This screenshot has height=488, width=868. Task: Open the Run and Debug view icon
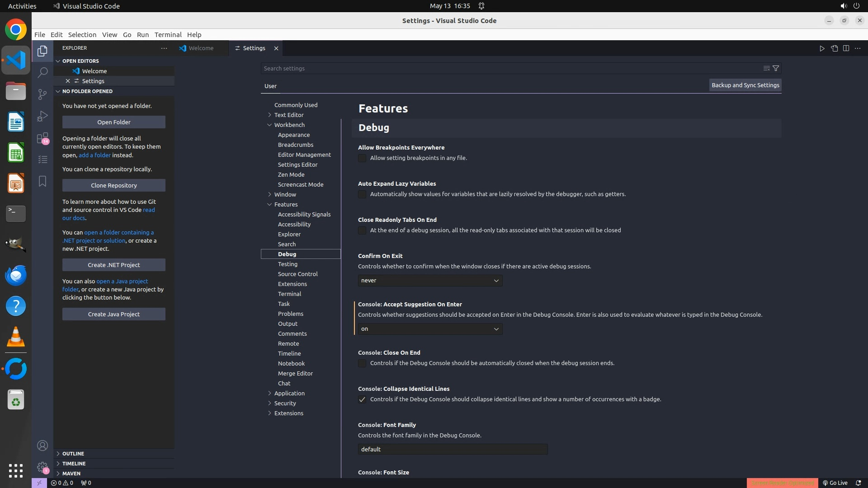(x=42, y=116)
